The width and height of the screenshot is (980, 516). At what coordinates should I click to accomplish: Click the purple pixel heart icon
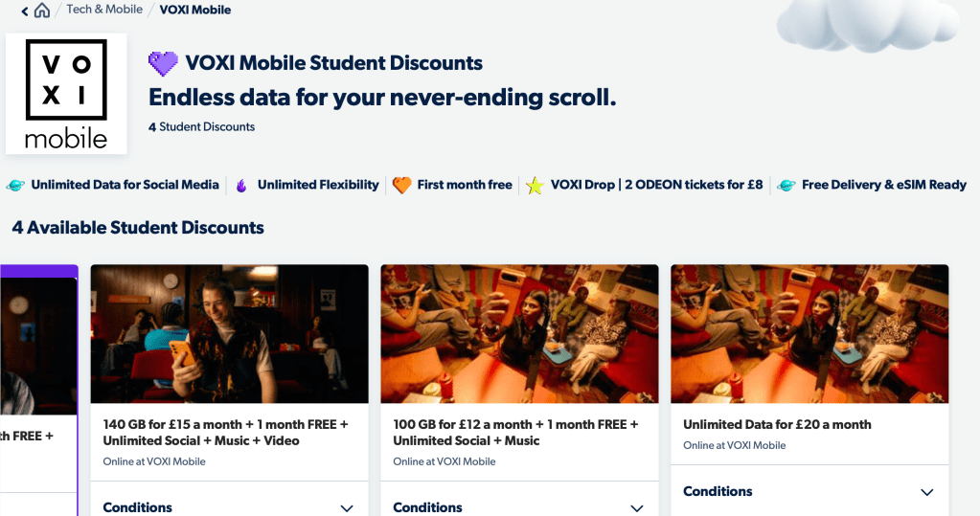pyautogui.click(x=163, y=64)
